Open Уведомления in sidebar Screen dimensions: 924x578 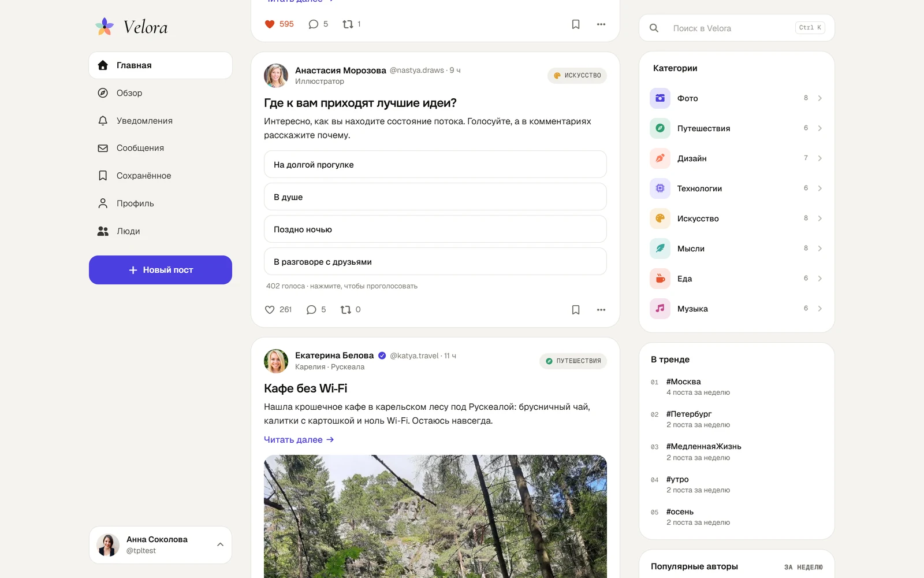[x=161, y=121]
